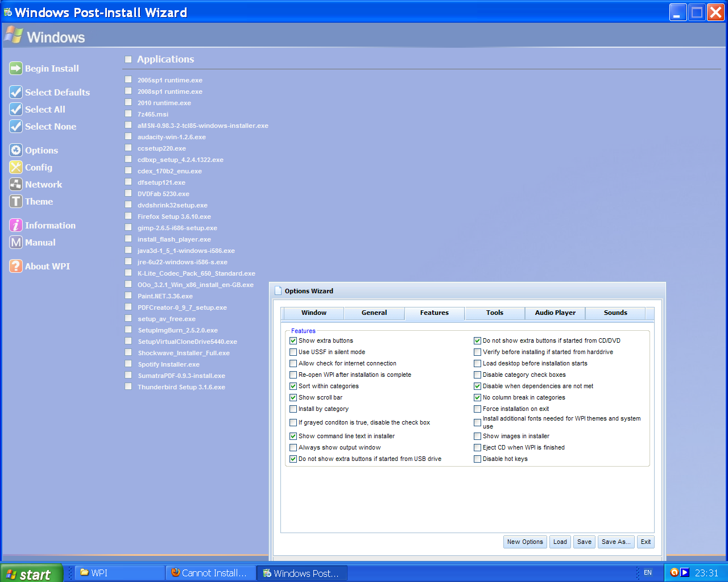
Task: Check audacity-win-1.2.6.exe
Action: point(129,136)
